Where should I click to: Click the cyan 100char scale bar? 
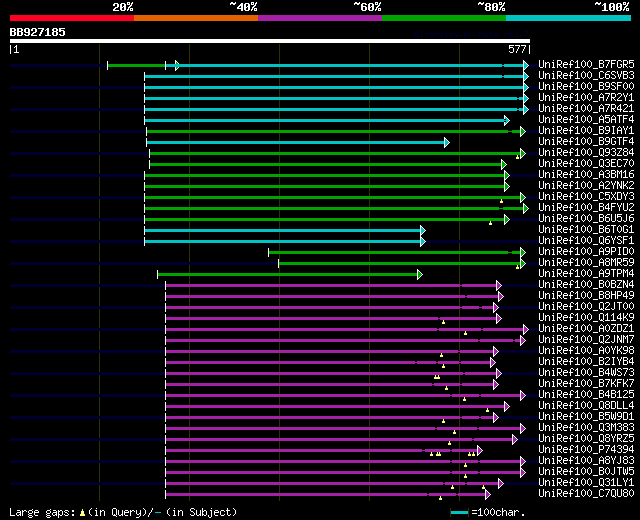460,513
